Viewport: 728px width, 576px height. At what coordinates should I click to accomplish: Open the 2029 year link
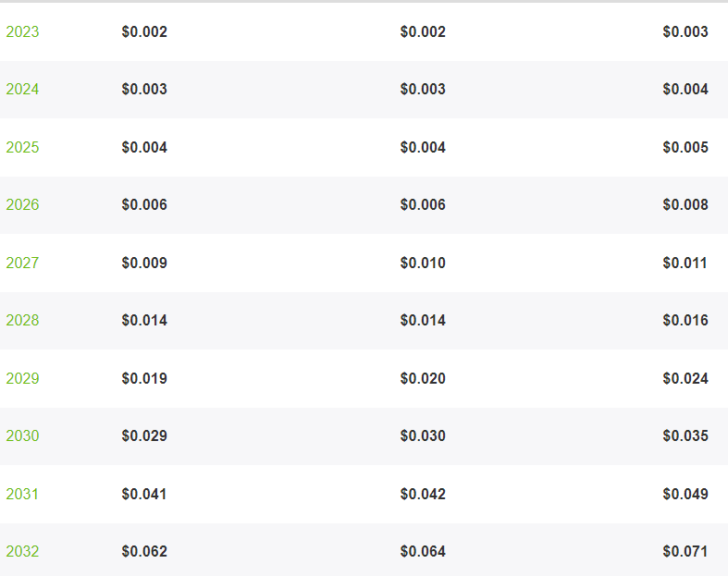22,378
